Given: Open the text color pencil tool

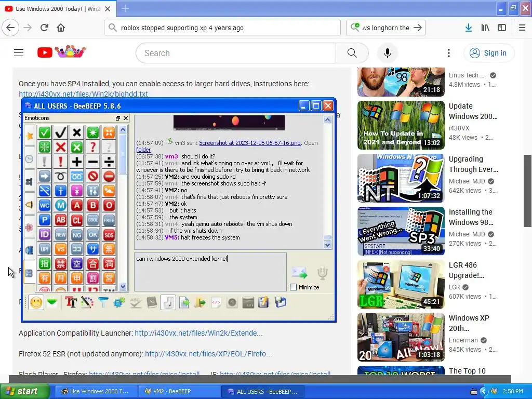Looking at the screenshot, I should point(87,302).
